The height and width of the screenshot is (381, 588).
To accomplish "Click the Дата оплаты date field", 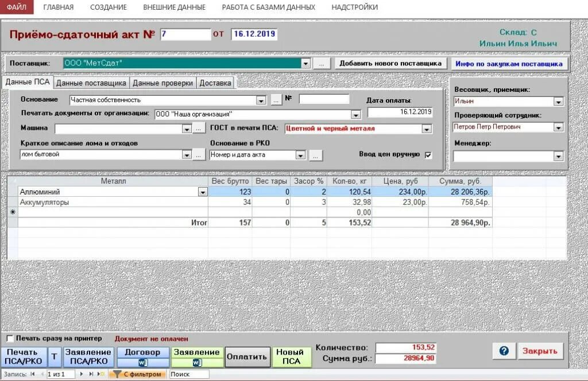I will 400,112.
